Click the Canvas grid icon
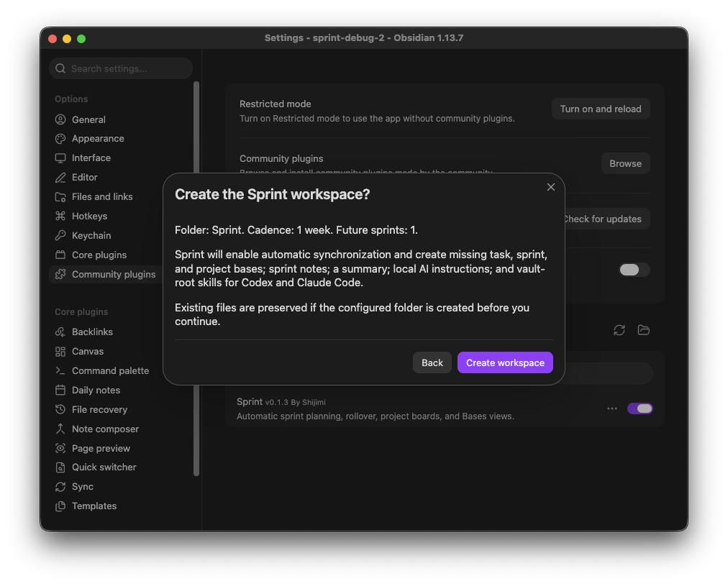The width and height of the screenshot is (728, 584). [x=60, y=352]
